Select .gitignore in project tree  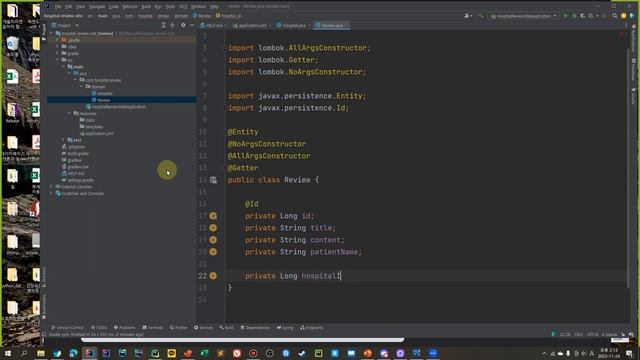coord(73,147)
